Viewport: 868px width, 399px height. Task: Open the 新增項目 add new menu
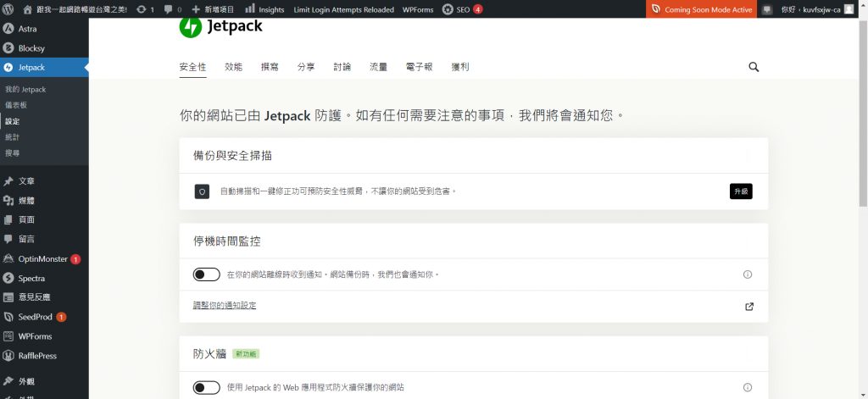213,9
